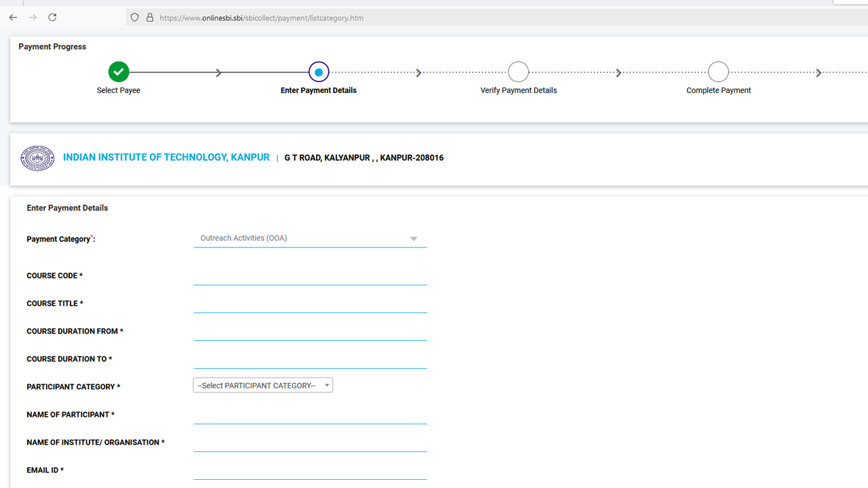This screenshot has height=488, width=868.
Task: Open the Select Participant Category dropdown
Action: point(262,385)
